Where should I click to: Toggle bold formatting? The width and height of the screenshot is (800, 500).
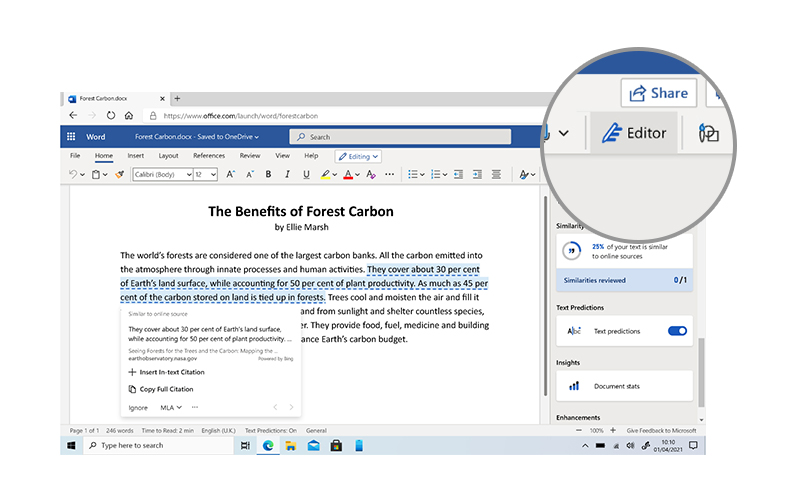click(x=268, y=174)
